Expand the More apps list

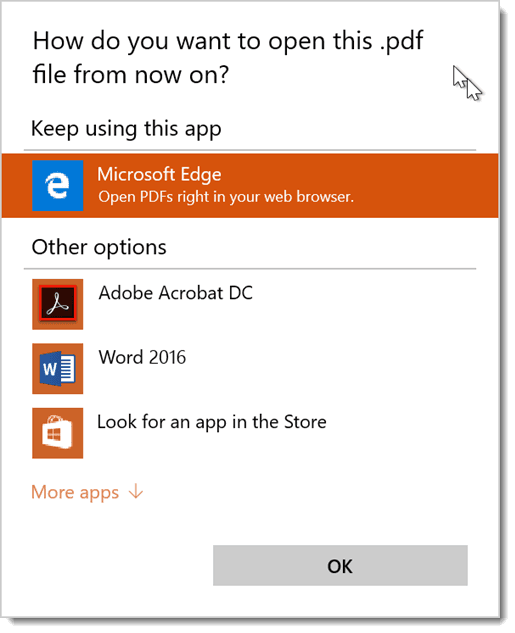[87, 492]
